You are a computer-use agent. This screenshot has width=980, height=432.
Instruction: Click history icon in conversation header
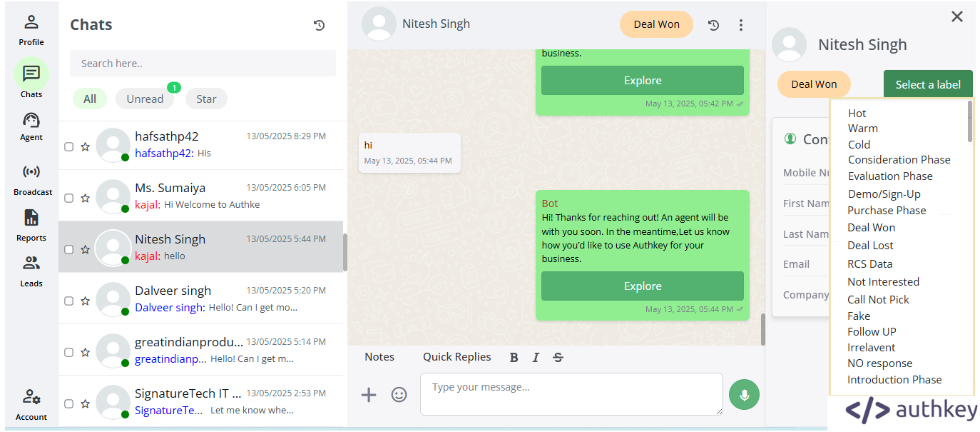pyautogui.click(x=713, y=25)
